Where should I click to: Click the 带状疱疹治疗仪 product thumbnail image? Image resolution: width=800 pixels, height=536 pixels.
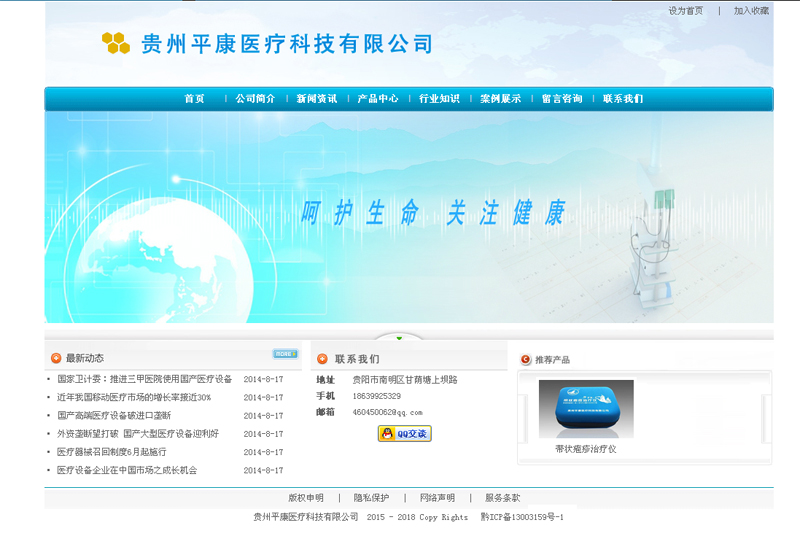coord(585,409)
